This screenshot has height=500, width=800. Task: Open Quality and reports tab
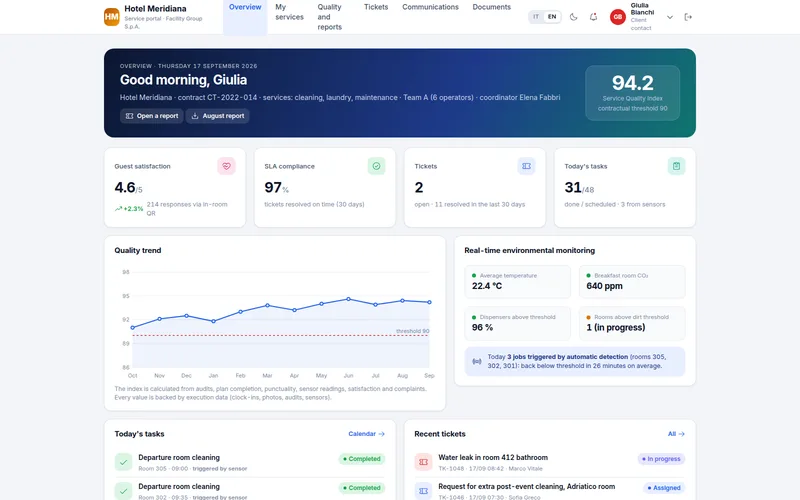click(x=330, y=17)
